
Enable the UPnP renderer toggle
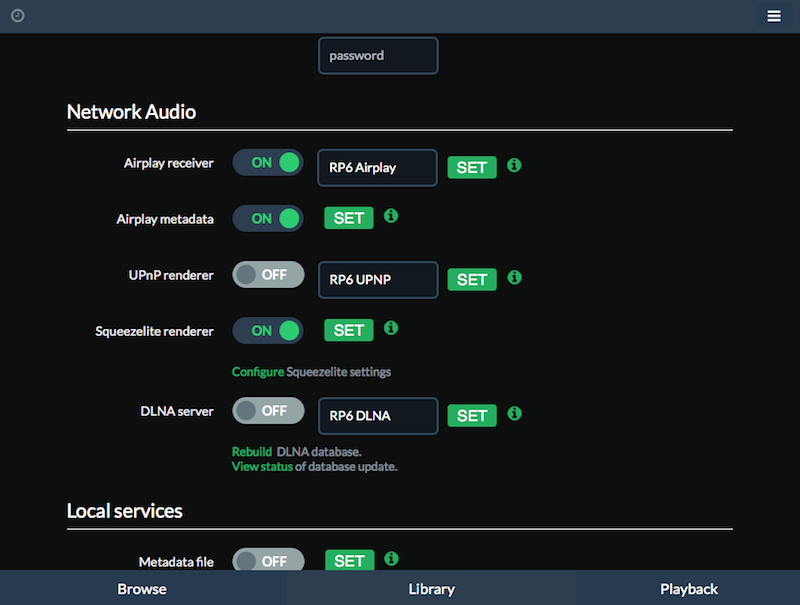pos(268,274)
